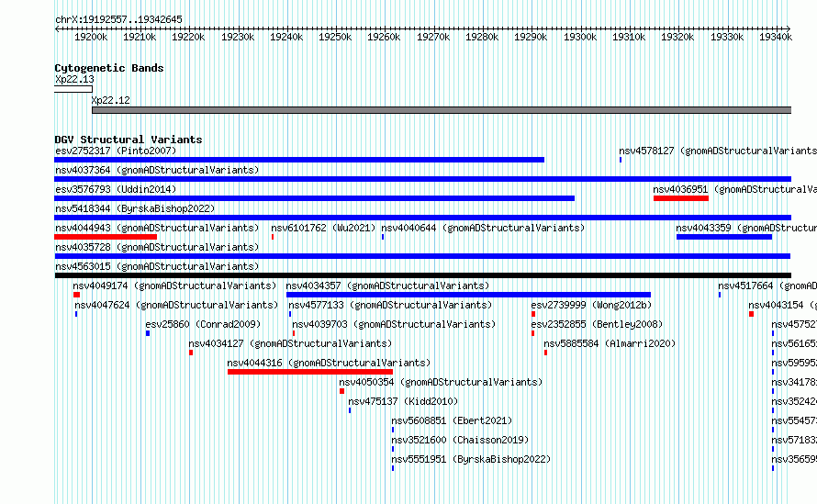Screen dimensions: 817x504
Task: Click the 19200k ruler label
Action: click(91, 37)
